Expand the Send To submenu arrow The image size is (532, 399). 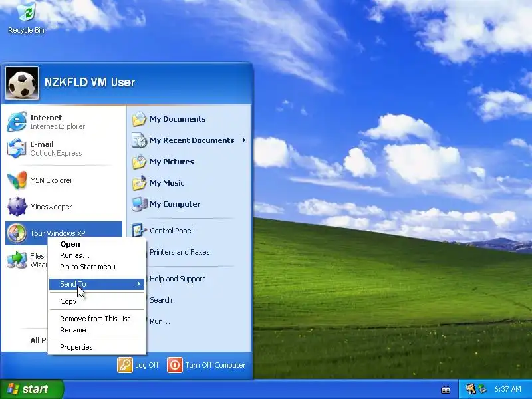coord(139,284)
